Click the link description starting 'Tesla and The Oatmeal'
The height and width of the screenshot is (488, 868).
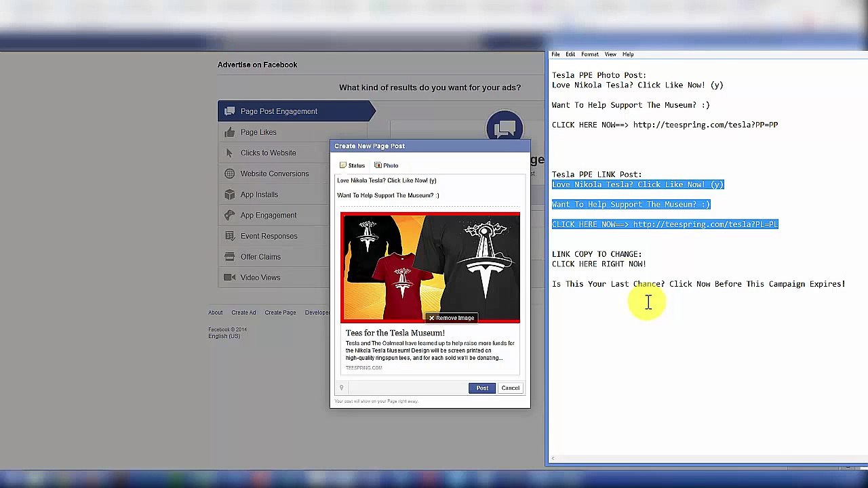point(430,350)
